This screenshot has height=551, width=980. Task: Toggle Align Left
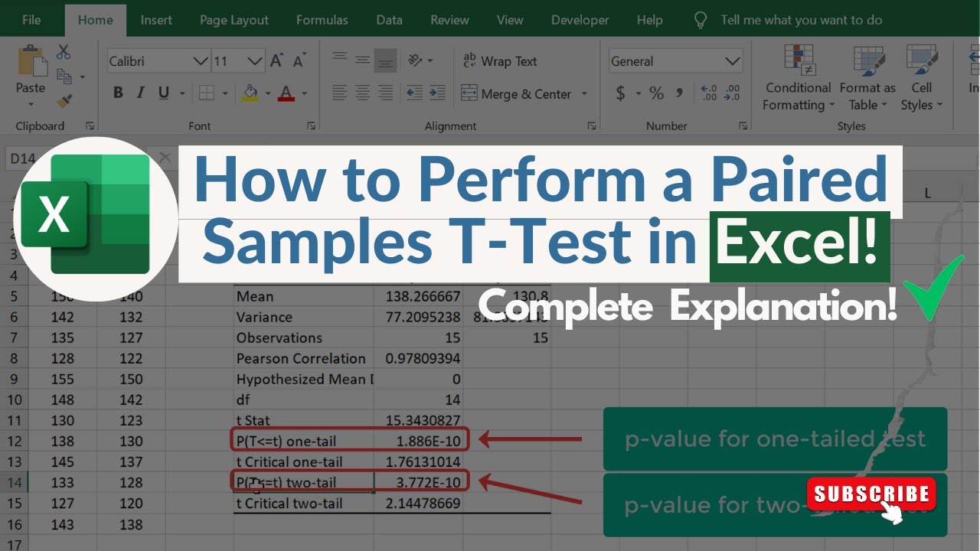(340, 93)
